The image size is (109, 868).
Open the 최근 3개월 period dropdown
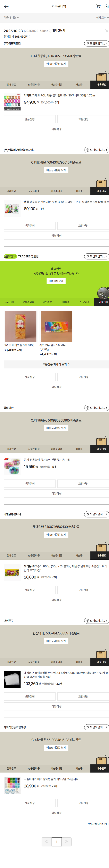pos(11,17)
